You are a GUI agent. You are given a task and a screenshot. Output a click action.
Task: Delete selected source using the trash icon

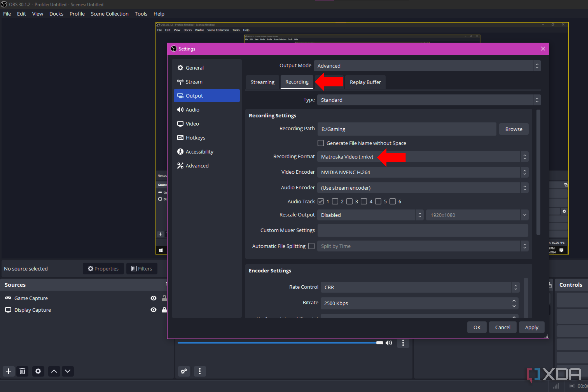[x=22, y=371]
